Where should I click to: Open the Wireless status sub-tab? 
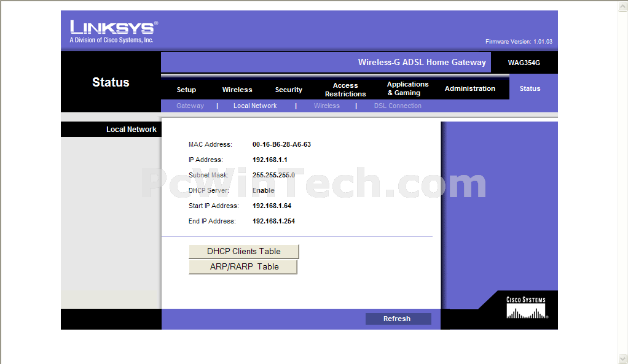[326, 106]
